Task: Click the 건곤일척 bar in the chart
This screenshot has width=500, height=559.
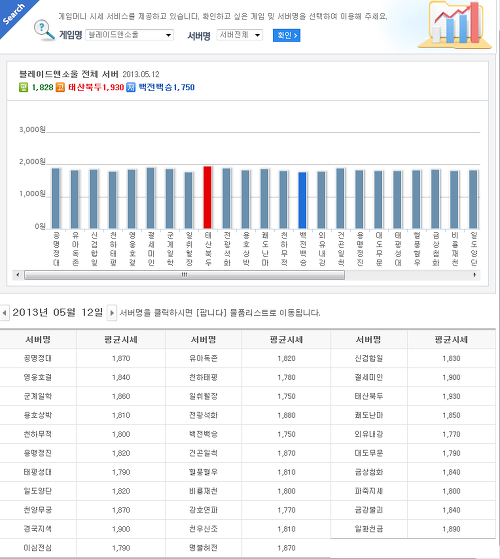Action: point(340,198)
